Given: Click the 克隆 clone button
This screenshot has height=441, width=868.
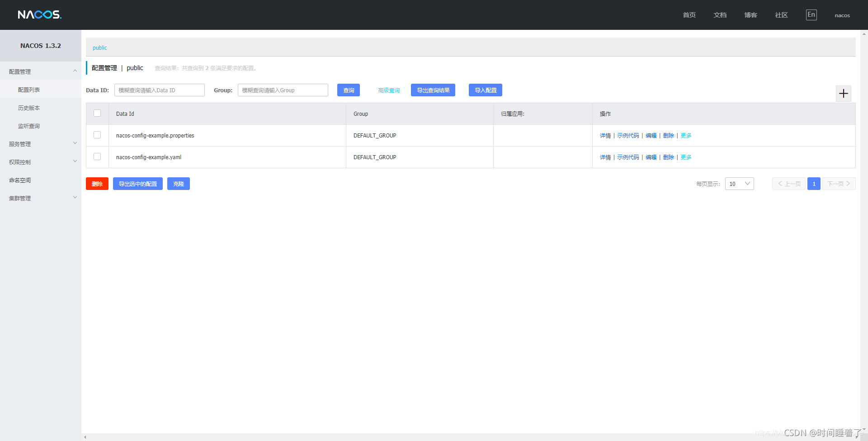Looking at the screenshot, I should coord(179,184).
